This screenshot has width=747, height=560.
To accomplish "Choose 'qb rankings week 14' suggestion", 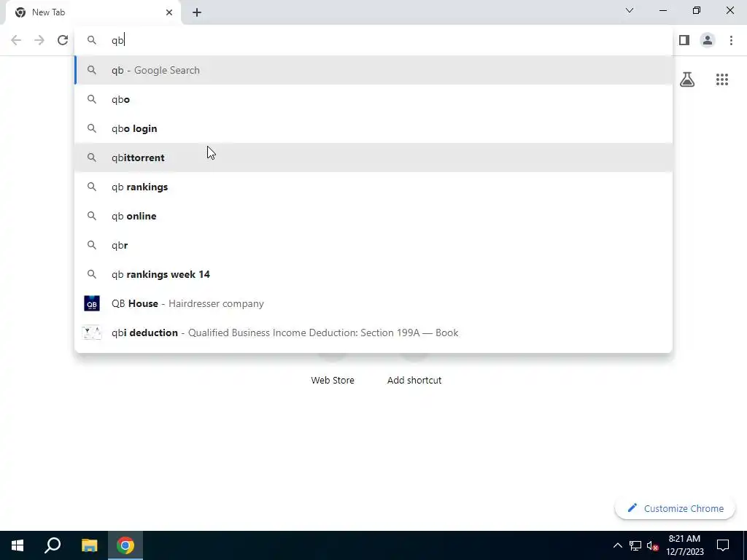I will tap(373, 274).
